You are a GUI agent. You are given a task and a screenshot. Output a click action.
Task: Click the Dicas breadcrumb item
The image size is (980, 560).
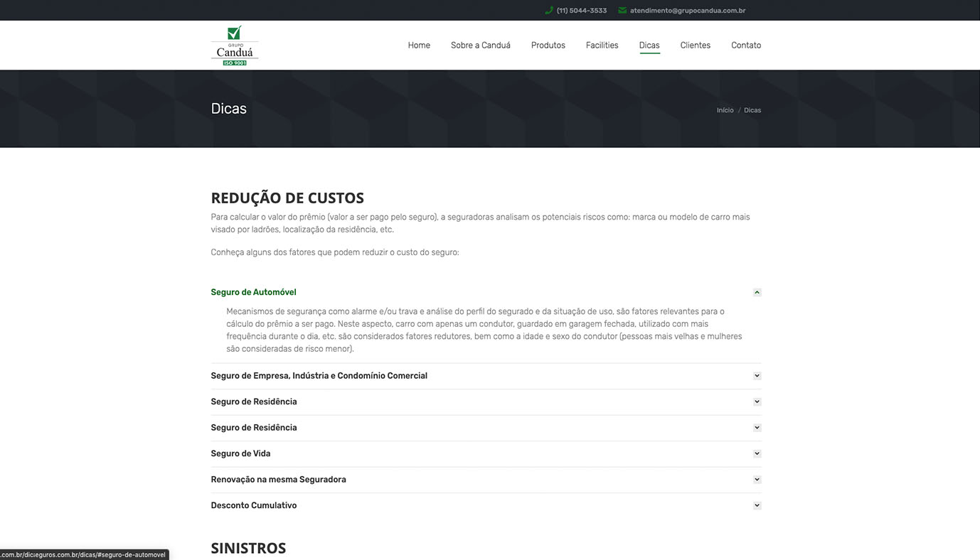[x=752, y=110]
